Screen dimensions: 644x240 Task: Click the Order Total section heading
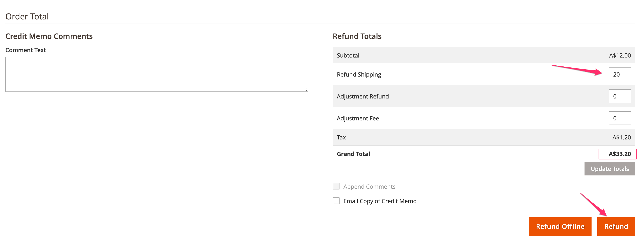pyautogui.click(x=27, y=17)
